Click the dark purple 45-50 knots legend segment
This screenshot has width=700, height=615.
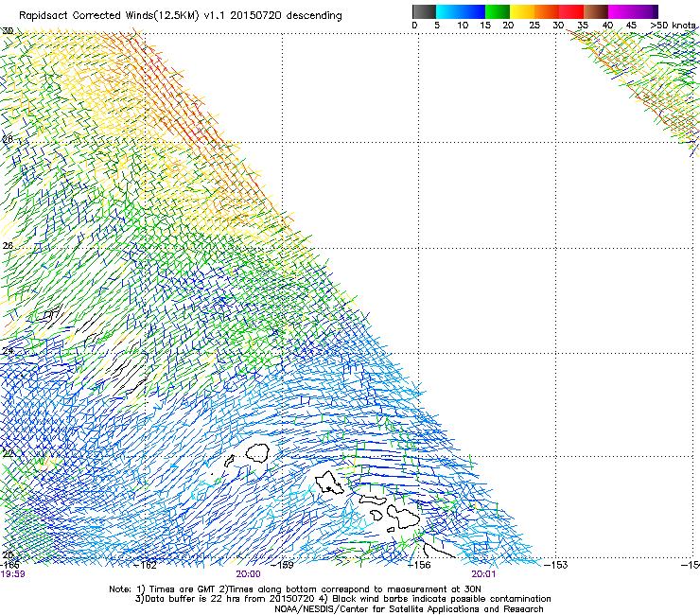[645, 11]
